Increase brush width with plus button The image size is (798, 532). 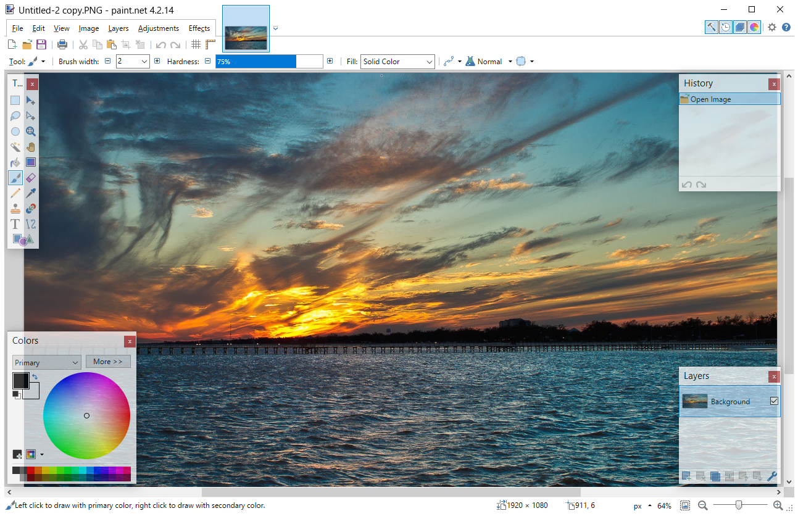pyautogui.click(x=157, y=61)
